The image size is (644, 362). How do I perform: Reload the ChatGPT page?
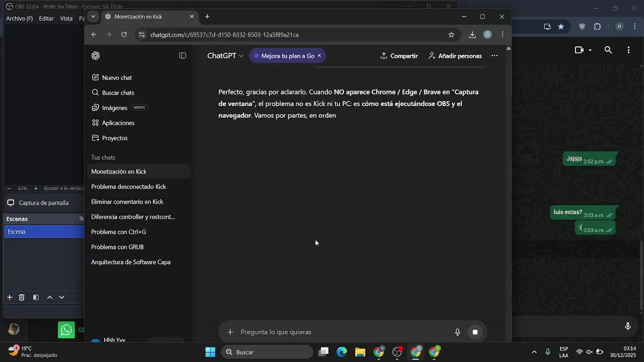tap(124, 35)
